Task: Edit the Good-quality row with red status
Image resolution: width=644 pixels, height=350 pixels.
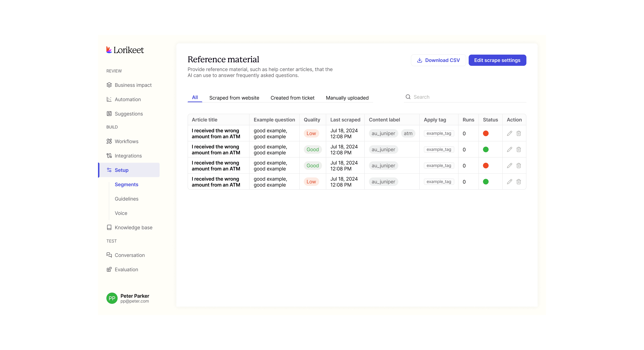Action: pyautogui.click(x=509, y=166)
